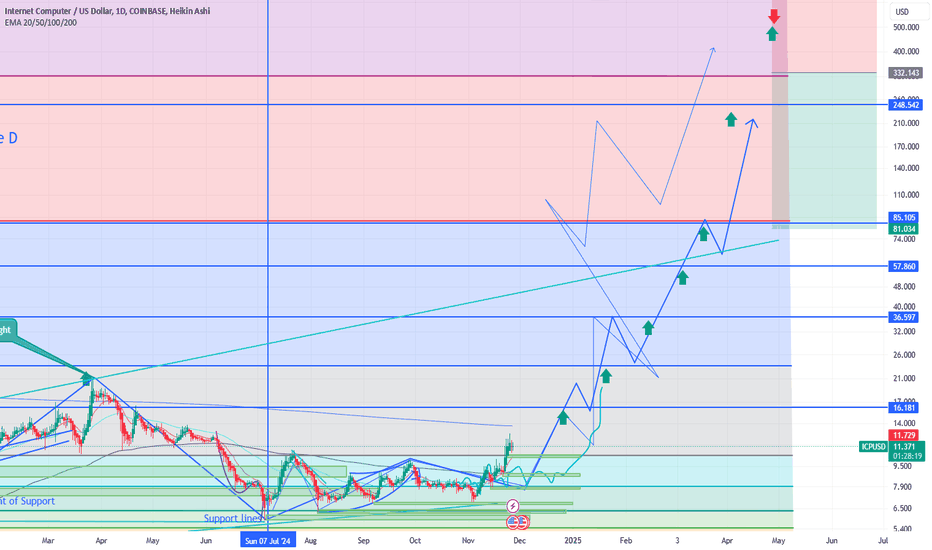The height and width of the screenshot is (550, 932).
Task: Click the 16.181 price level label
Action: [x=903, y=407]
